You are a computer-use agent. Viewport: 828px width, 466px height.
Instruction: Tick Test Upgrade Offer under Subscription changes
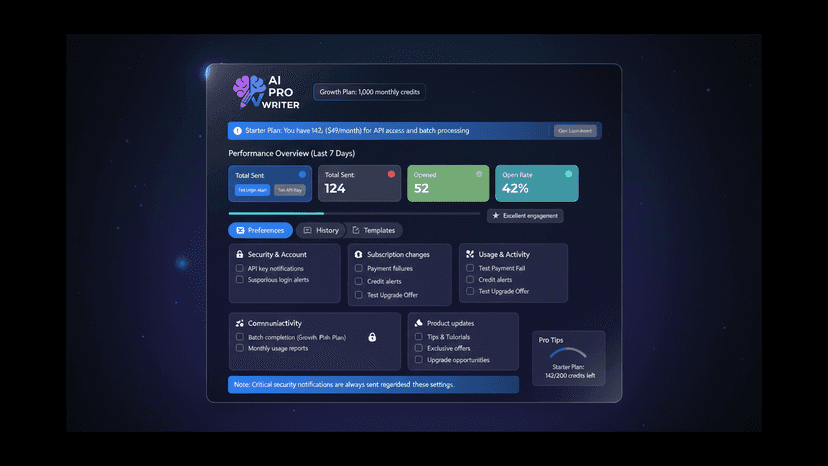pyautogui.click(x=359, y=295)
